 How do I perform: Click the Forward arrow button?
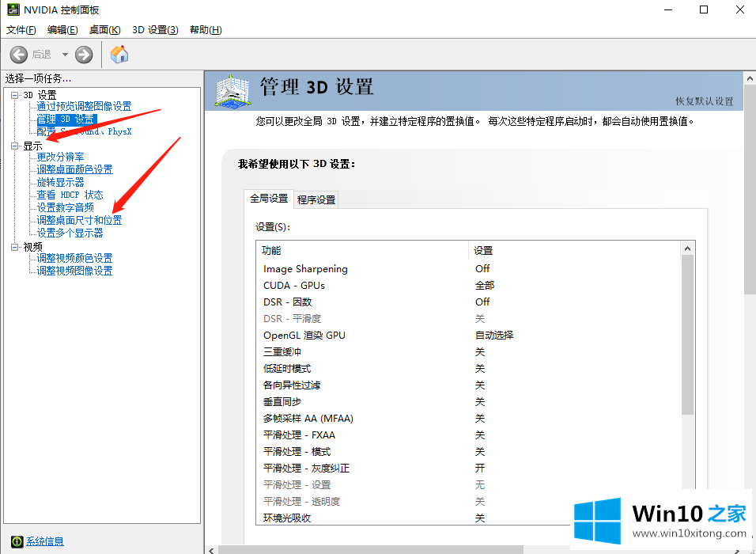84,55
